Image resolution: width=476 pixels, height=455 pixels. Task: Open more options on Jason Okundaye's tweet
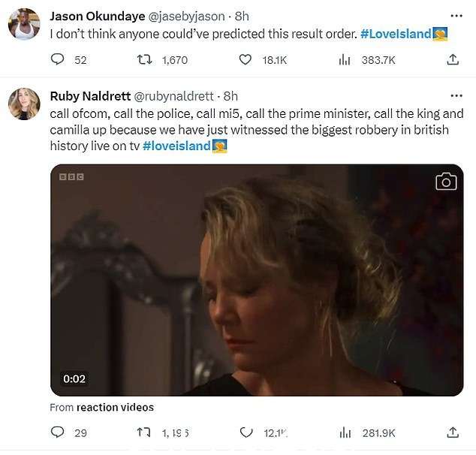point(456,16)
